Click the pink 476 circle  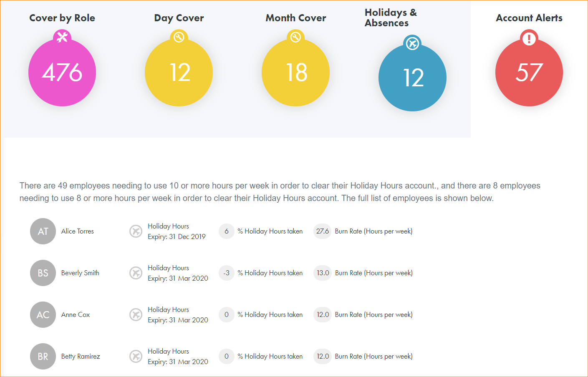point(62,73)
